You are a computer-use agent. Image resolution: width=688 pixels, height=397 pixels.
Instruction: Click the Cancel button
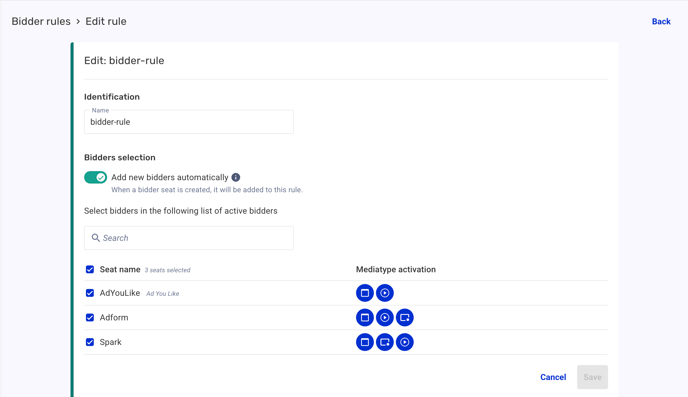click(553, 377)
